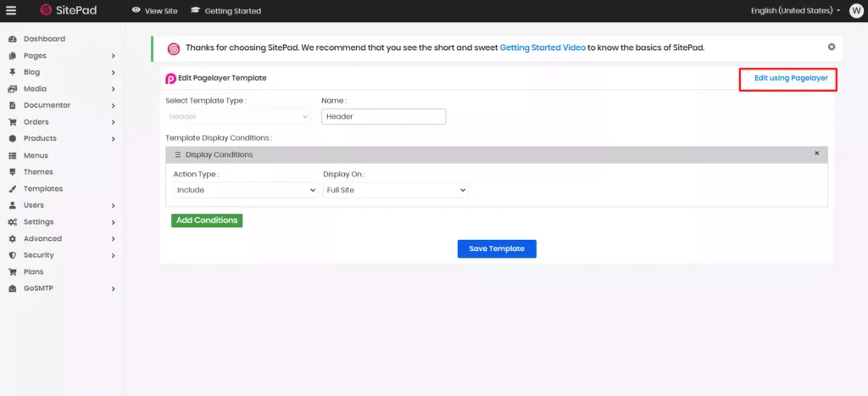868x396 pixels.
Task: Click the Save Template button
Action: [x=497, y=248]
